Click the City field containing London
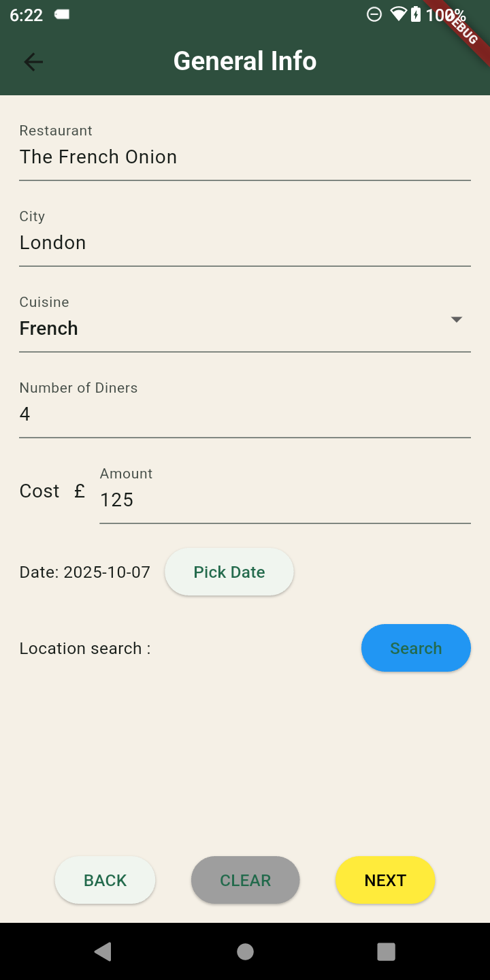Screen dimensions: 490x980 [x=245, y=242]
